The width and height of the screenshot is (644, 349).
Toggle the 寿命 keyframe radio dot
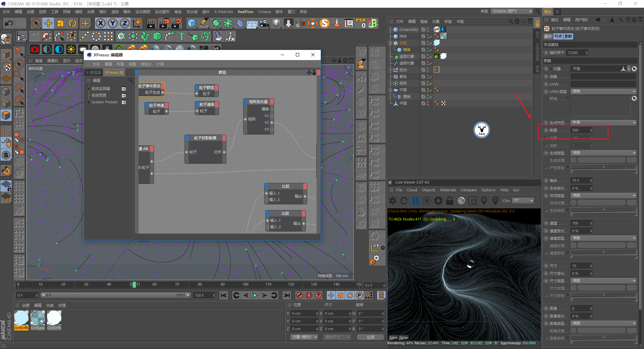[546, 181]
